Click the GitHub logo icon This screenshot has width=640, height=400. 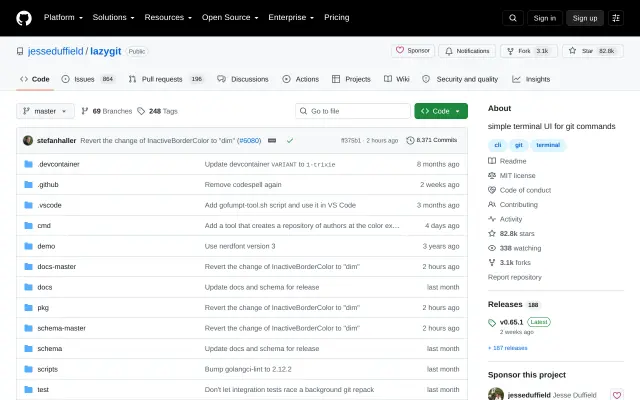click(x=24, y=18)
